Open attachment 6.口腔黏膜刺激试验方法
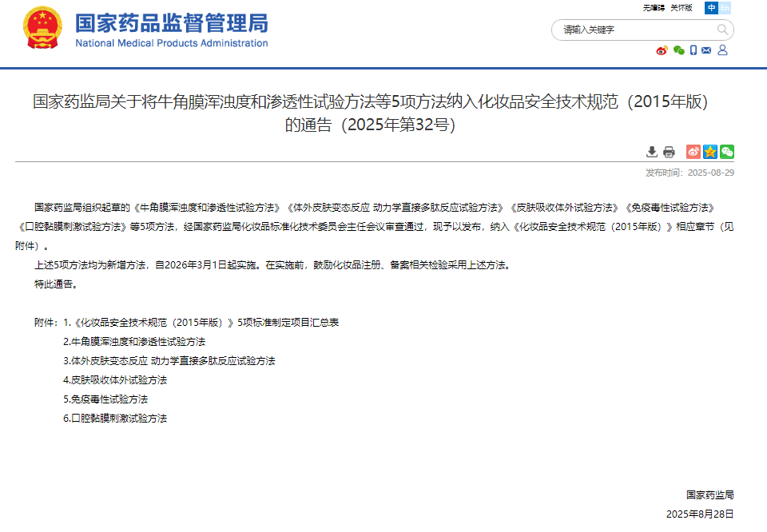This screenshot has width=767, height=532. (115, 419)
